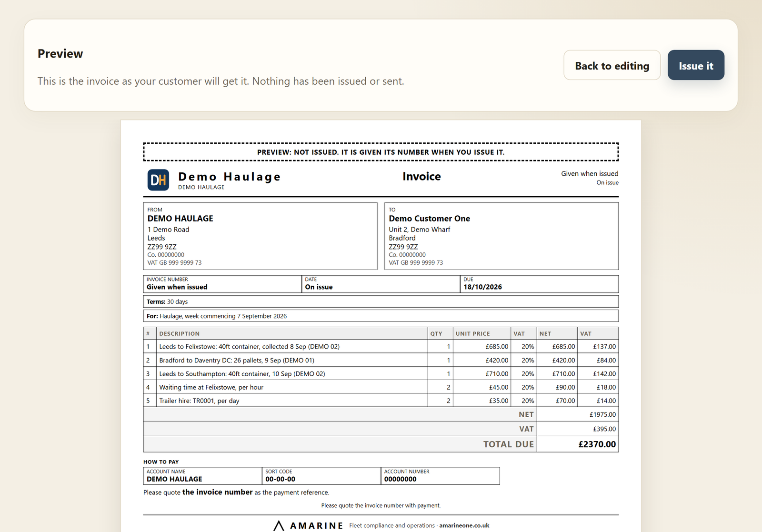Click the Trailer hire TR0001 row
The height and width of the screenshot is (532, 762).
click(x=381, y=401)
